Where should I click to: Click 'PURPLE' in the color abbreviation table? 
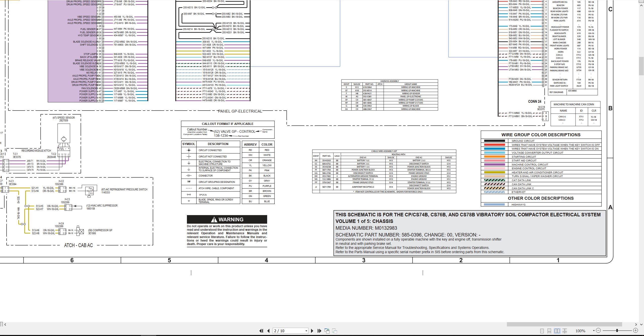coord(267,186)
